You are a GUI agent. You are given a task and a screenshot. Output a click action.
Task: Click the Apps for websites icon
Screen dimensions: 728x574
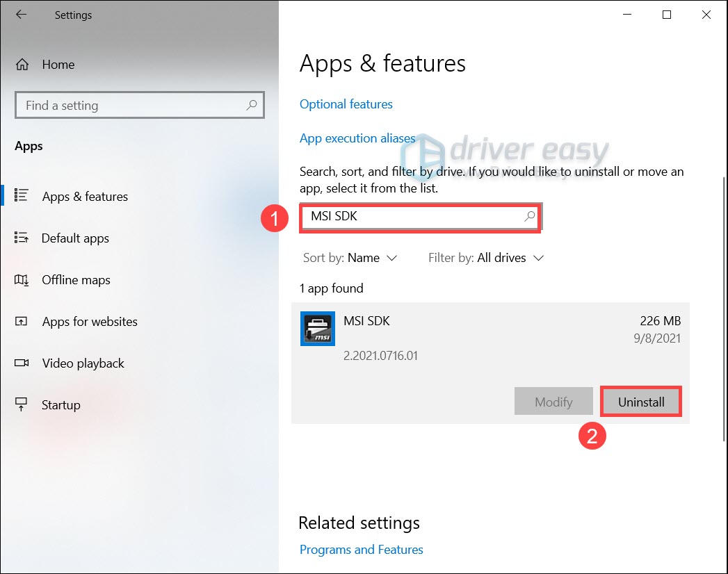22,321
